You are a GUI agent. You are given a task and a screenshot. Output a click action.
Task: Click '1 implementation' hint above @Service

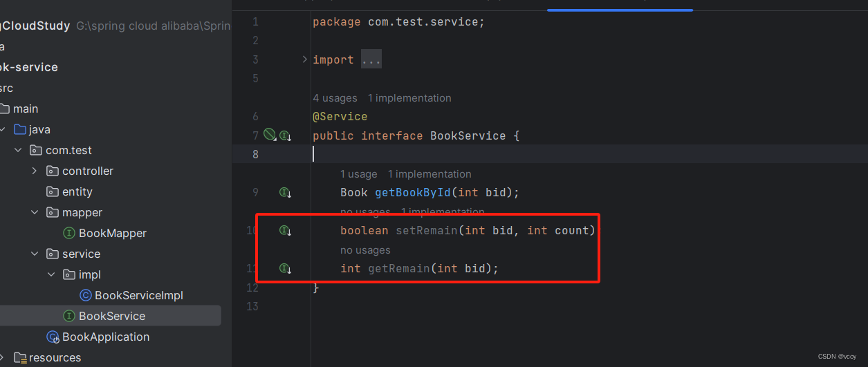(409, 98)
